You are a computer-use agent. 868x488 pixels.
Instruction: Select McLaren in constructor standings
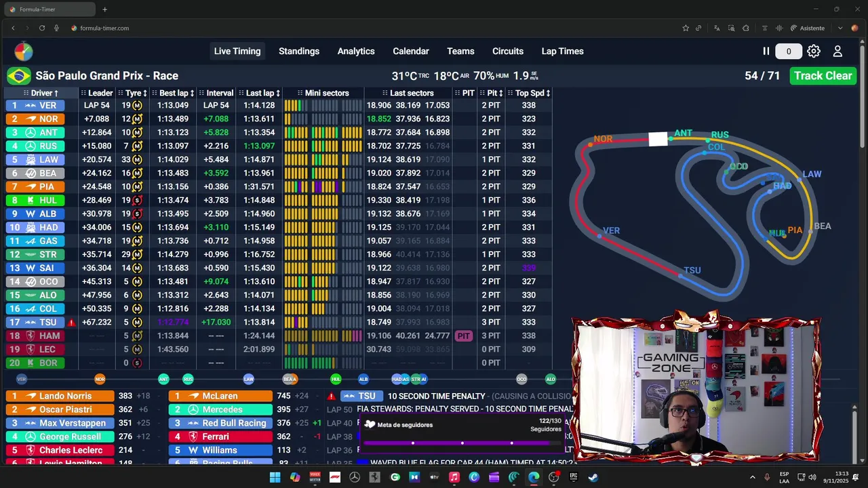pos(220,396)
